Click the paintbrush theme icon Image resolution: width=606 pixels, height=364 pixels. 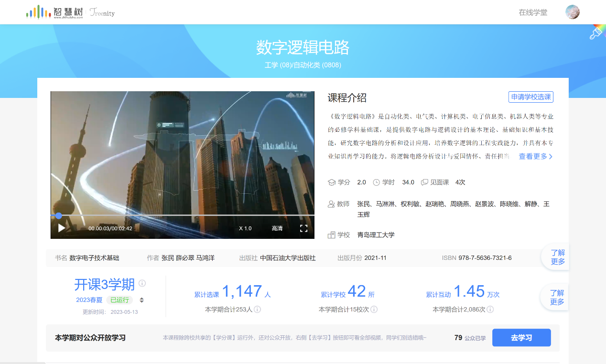tap(596, 32)
